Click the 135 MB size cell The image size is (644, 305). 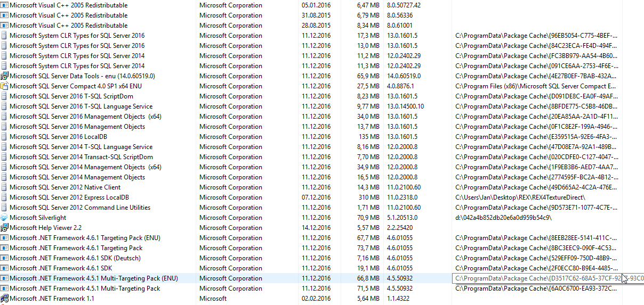(368, 137)
